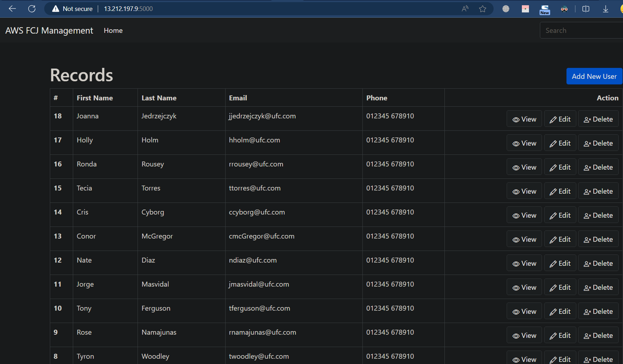Edit Cris Cyborg's record

560,215
